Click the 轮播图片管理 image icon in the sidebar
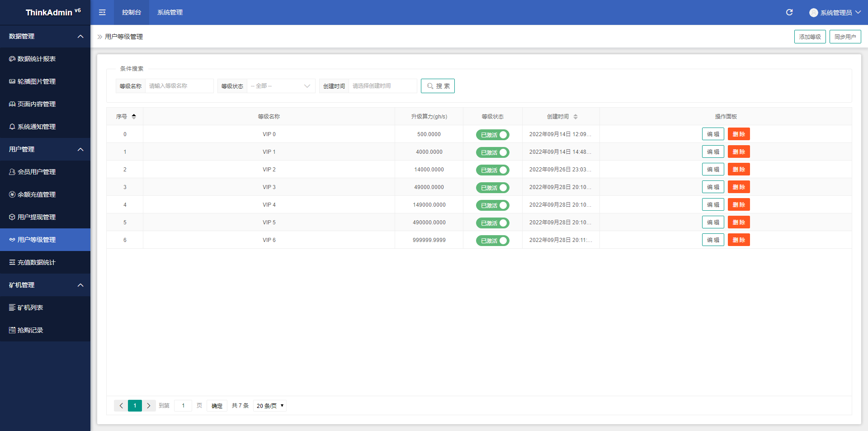The width and height of the screenshot is (868, 431). 12,81
